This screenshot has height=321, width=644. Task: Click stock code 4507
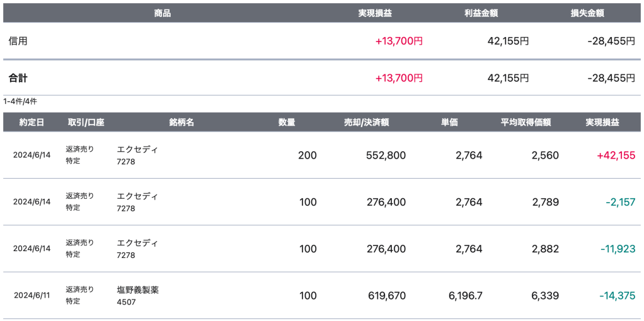coord(126,302)
